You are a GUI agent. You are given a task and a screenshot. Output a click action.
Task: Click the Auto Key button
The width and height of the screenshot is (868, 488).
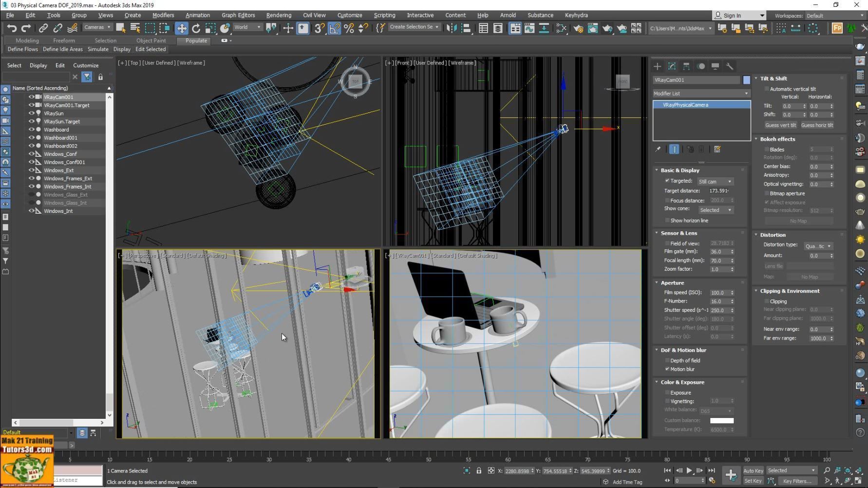(753, 471)
